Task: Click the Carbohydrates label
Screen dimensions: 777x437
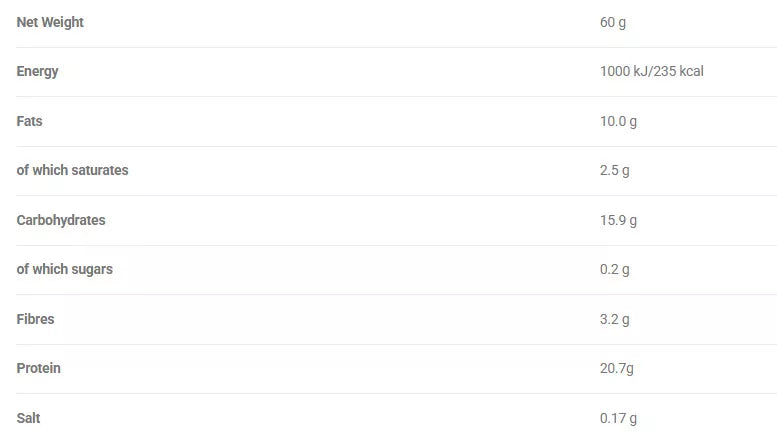Action: coord(61,220)
